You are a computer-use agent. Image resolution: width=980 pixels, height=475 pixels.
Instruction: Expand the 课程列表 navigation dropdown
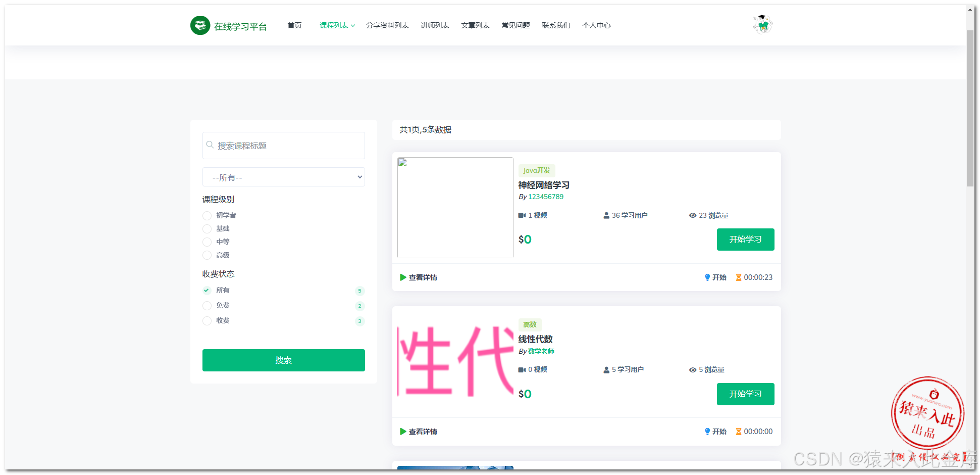337,25
